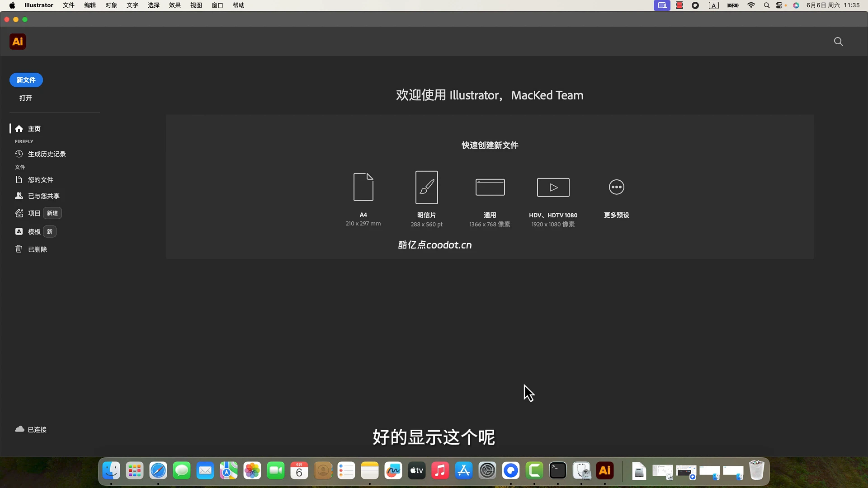Open Messages from the dock
The image size is (868, 488).
[x=182, y=471]
